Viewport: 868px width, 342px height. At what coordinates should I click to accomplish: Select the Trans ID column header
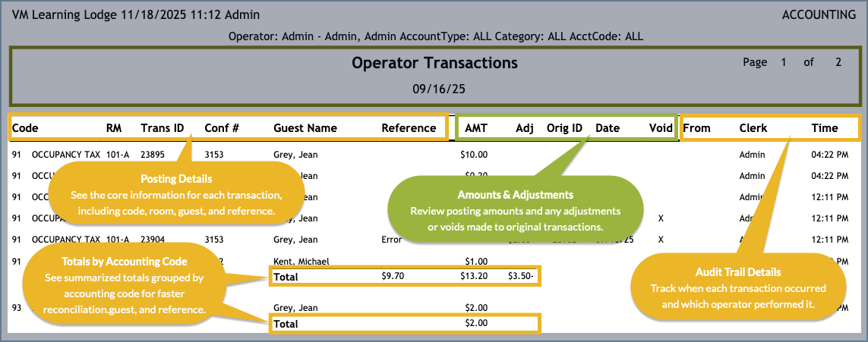162,128
